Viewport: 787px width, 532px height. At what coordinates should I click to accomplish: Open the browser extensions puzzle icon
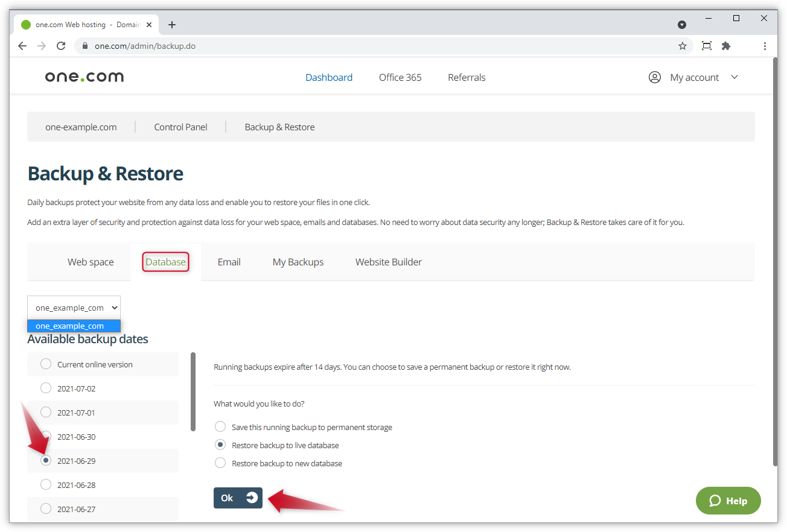[725, 45]
